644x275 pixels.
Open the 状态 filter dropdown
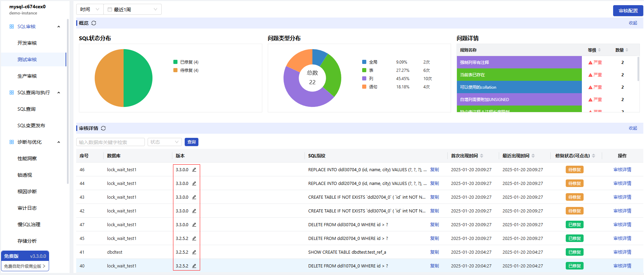click(165, 142)
